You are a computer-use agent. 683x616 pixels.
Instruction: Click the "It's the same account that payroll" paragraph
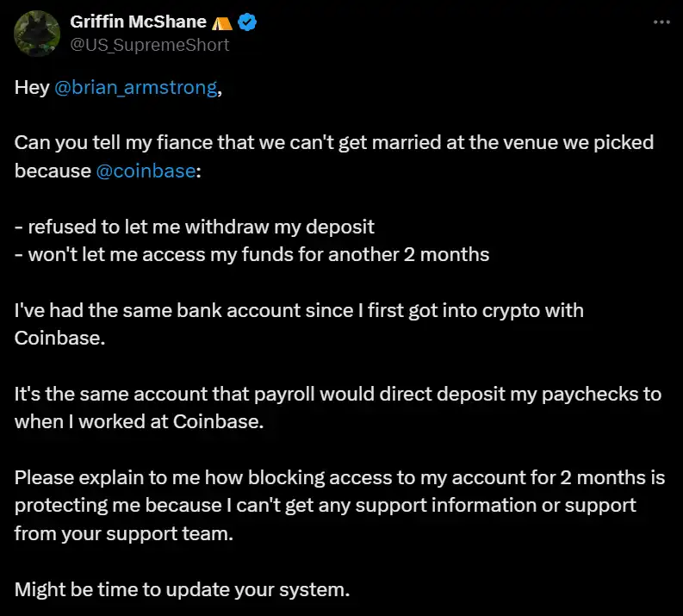tap(338, 394)
